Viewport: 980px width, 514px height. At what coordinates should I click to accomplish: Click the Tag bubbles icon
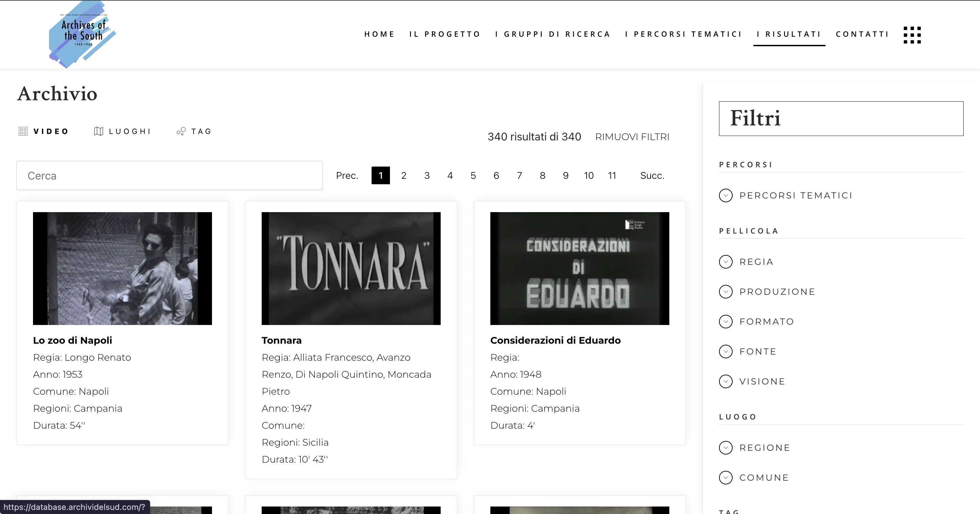point(181,131)
